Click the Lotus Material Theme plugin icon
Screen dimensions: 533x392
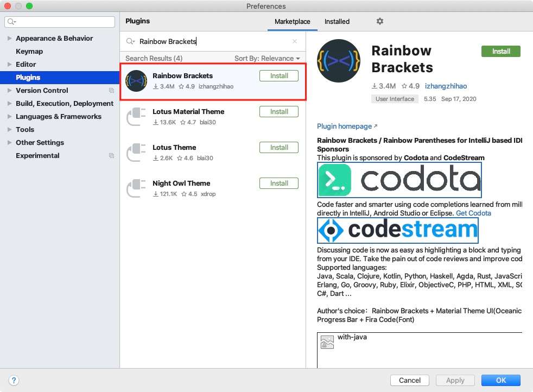(x=136, y=117)
